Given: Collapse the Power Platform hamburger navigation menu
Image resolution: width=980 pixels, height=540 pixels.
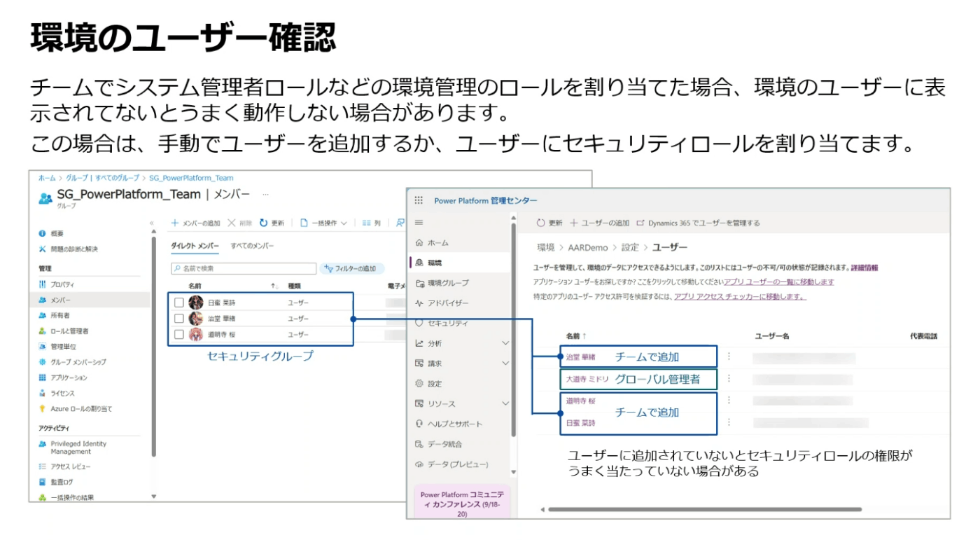Looking at the screenshot, I should (x=419, y=222).
